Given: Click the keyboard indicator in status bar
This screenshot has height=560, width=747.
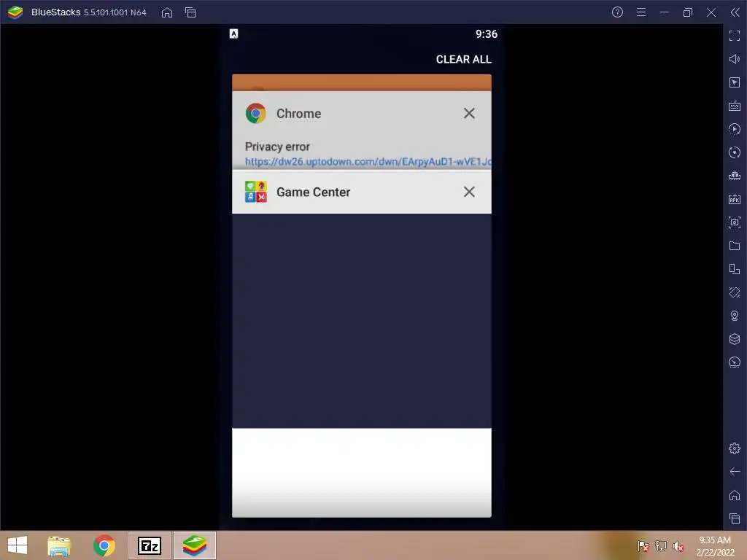Looking at the screenshot, I should point(234,34).
